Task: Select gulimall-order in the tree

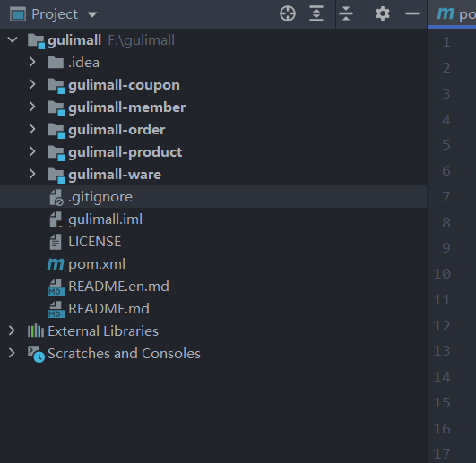Action: [117, 130]
